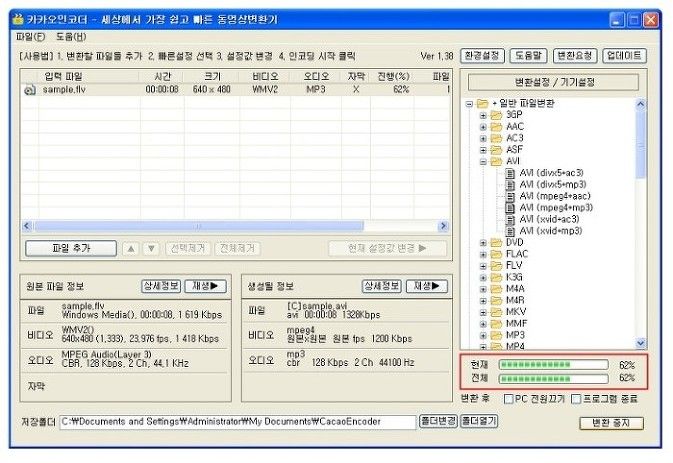Viewport: 673px width, 463px height.
Task: Click the 진행(%) column header
Action: [393, 76]
